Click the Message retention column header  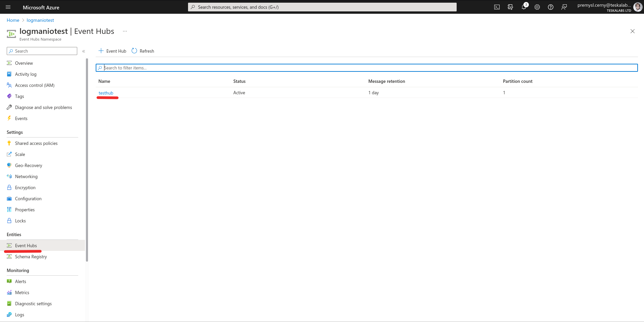coord(386,81)
